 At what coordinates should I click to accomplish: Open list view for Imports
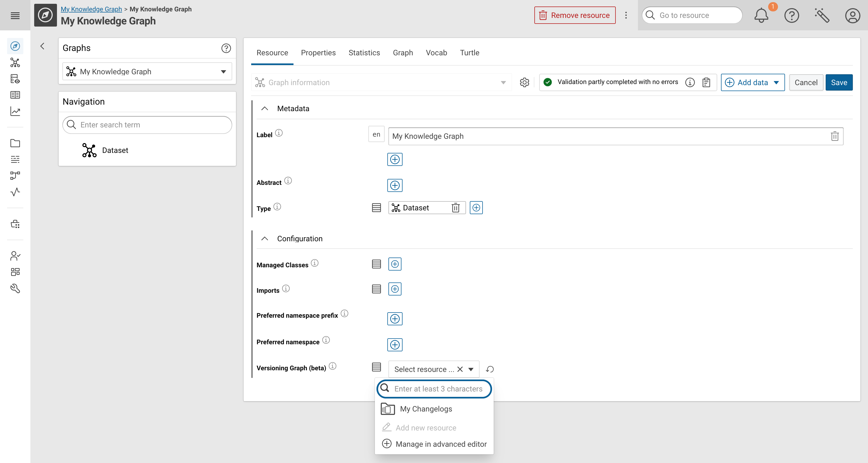pos(376,289)
